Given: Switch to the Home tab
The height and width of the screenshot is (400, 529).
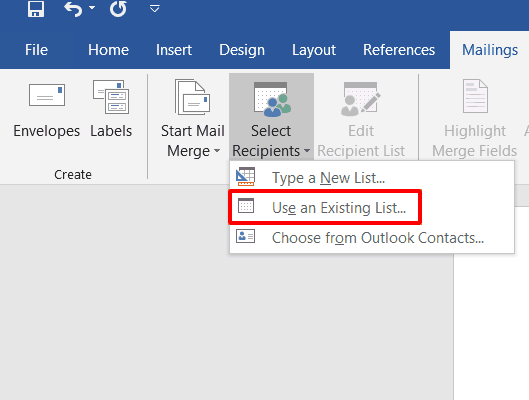Looking at the screenshot, I should 108,50.
